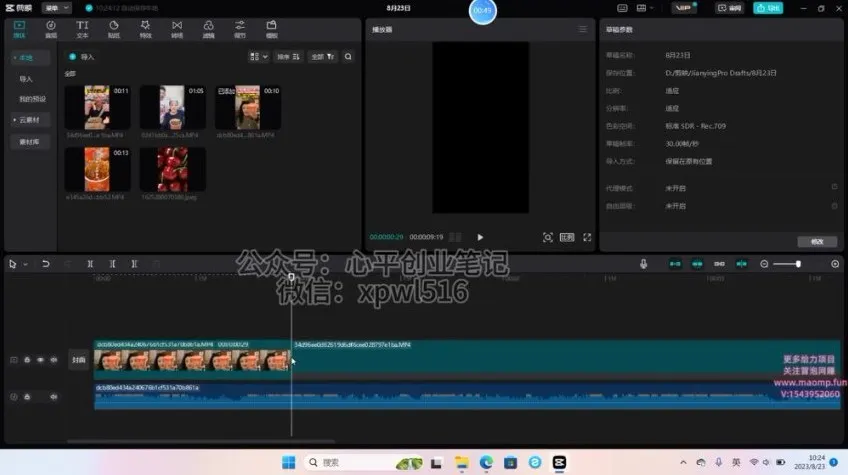Screen dimensions: 848x475
Task: Open the Stickers (贴纸) panel icon
Action: click(x=113, y=27)
